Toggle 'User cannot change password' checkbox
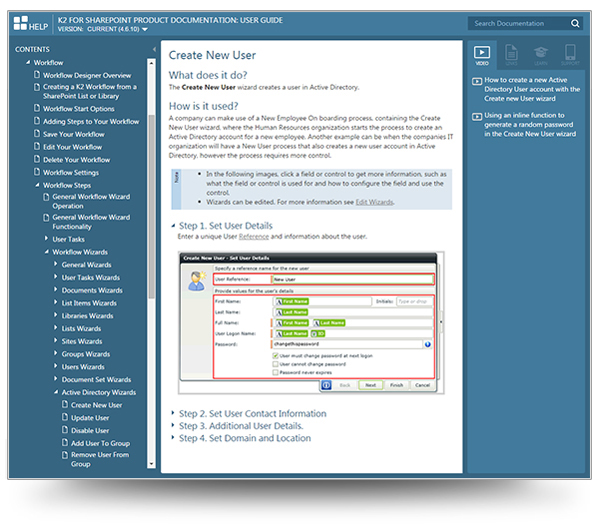Screen dimensions: 599x524 coord(275,364)
